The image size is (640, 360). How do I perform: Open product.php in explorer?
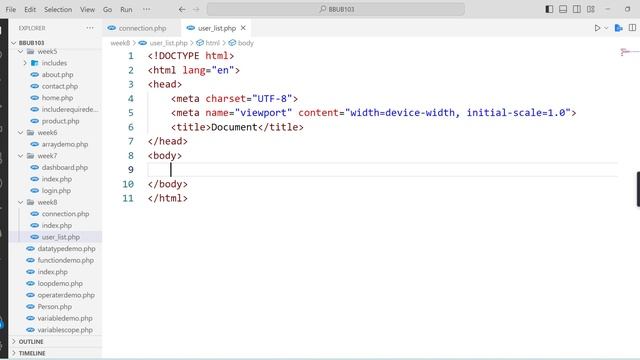coord(60,121)
